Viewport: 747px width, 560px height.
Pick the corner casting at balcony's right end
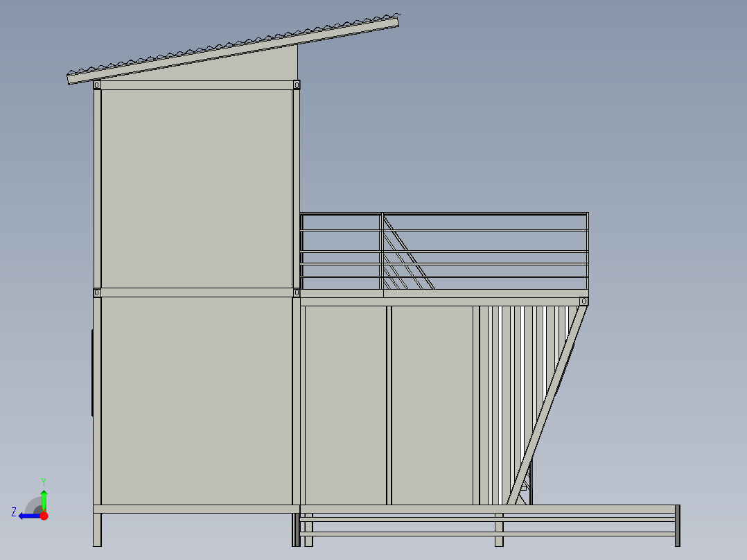[x=583, y=301]
